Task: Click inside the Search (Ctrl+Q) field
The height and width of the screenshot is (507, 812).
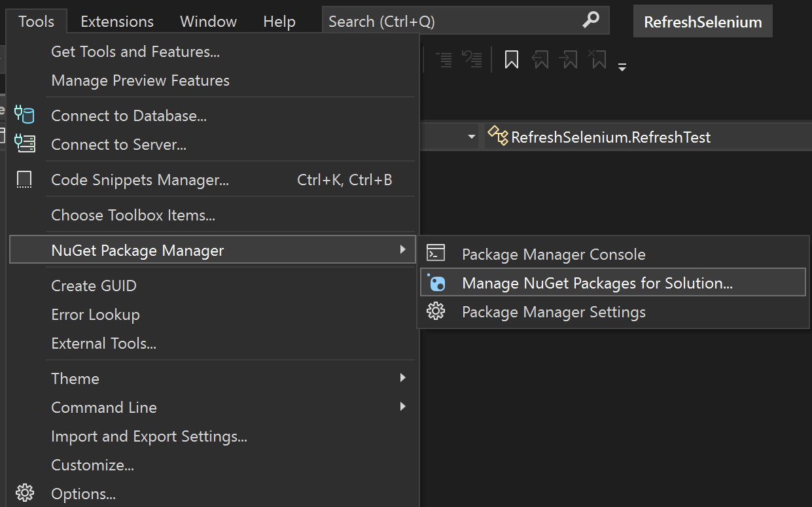Action: [425, 20]
